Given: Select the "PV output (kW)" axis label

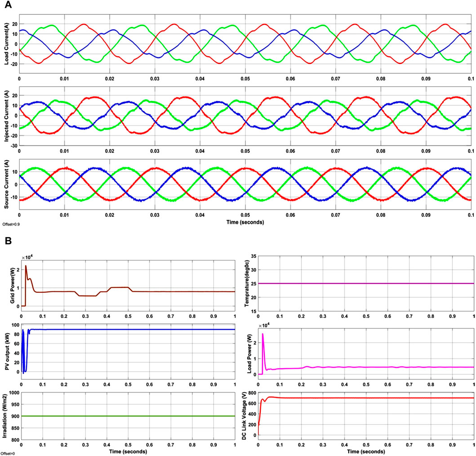Looking at the screenshot, I should pos(8,353).
